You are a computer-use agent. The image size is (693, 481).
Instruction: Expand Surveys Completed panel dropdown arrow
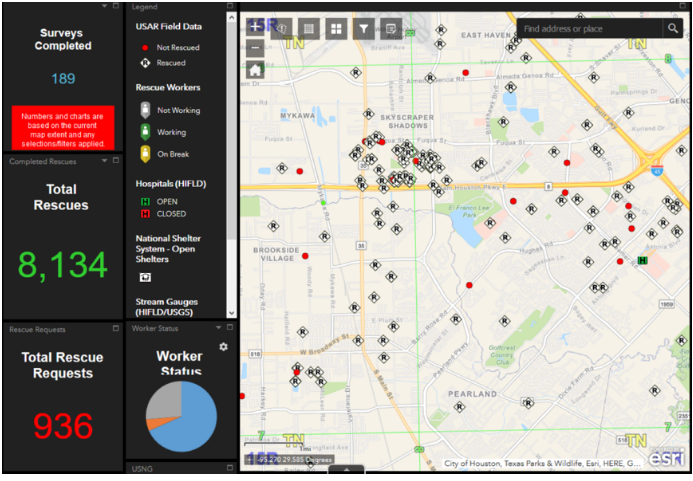[x=103, y=6]
